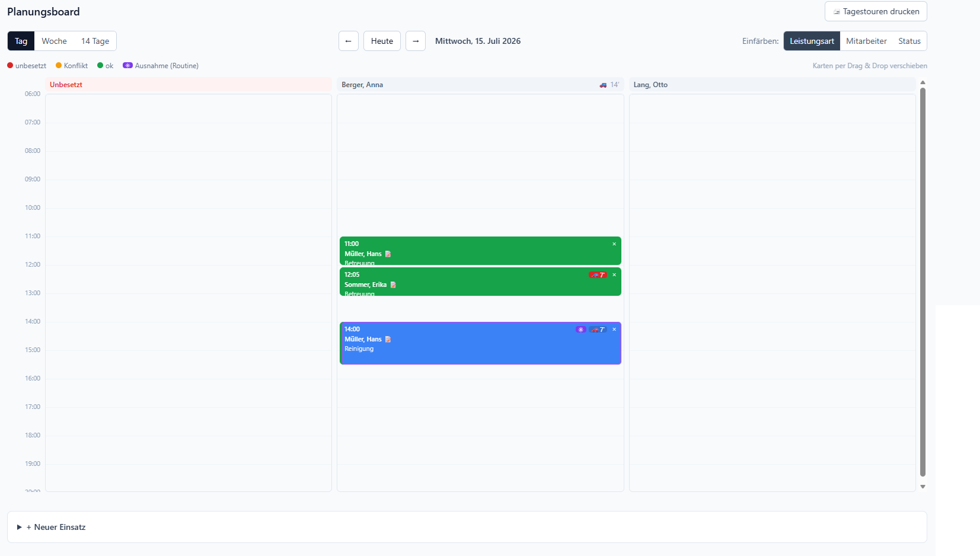Click note icon on 11:00 Müller, Hans card
This screenshot has height=556, width=980.
click(x=388, y=254)
